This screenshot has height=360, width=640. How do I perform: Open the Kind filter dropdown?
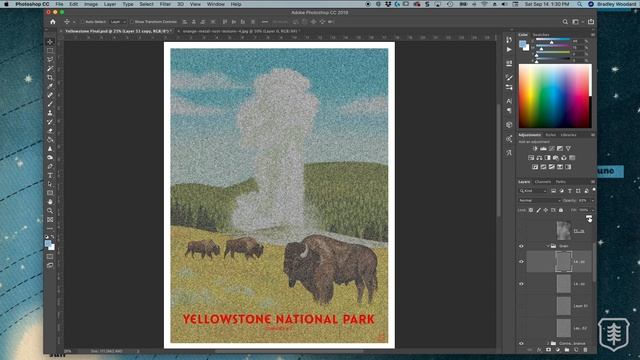(533, 191)
